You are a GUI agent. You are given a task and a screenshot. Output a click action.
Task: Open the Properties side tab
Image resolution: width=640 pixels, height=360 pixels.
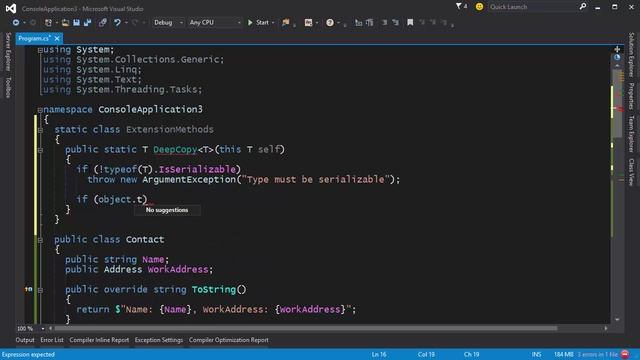(631, 96)
